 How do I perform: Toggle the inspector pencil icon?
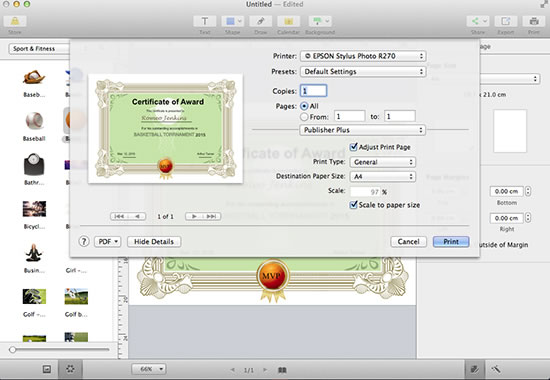pos(475,369)
